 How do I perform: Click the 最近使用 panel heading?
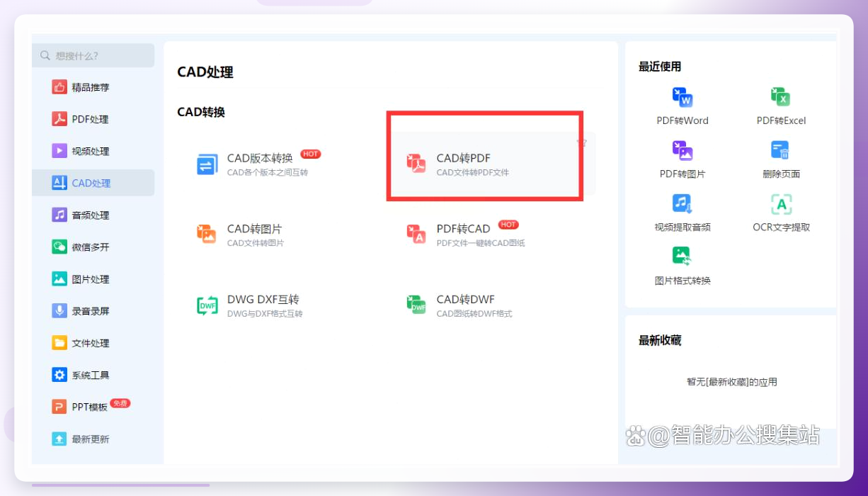(x=660, y=67)
